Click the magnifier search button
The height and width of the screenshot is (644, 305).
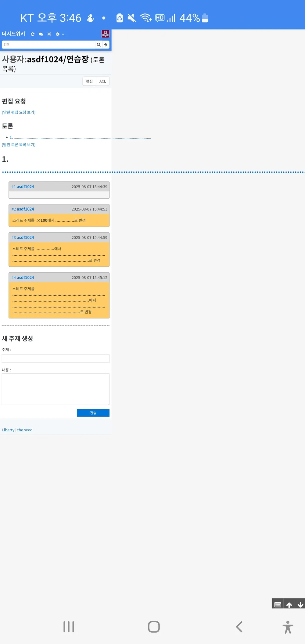(99, 45)
